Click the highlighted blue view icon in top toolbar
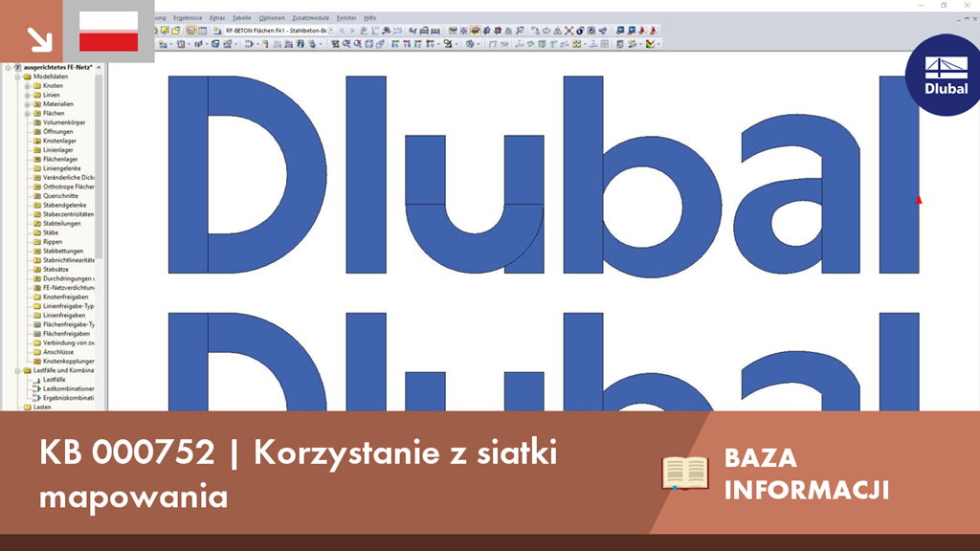Image resolution: width=980 pixels, height=551 pixels. [x=475, y=31]
